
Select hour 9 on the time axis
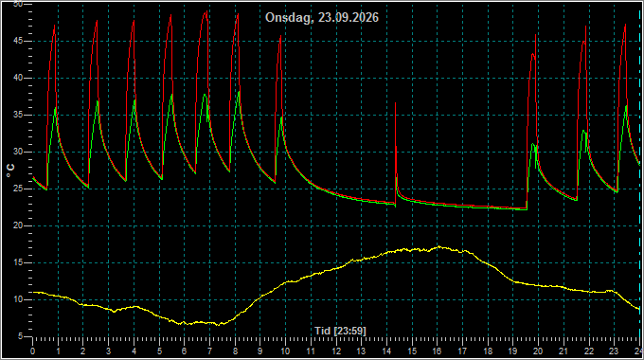point(260,351)
